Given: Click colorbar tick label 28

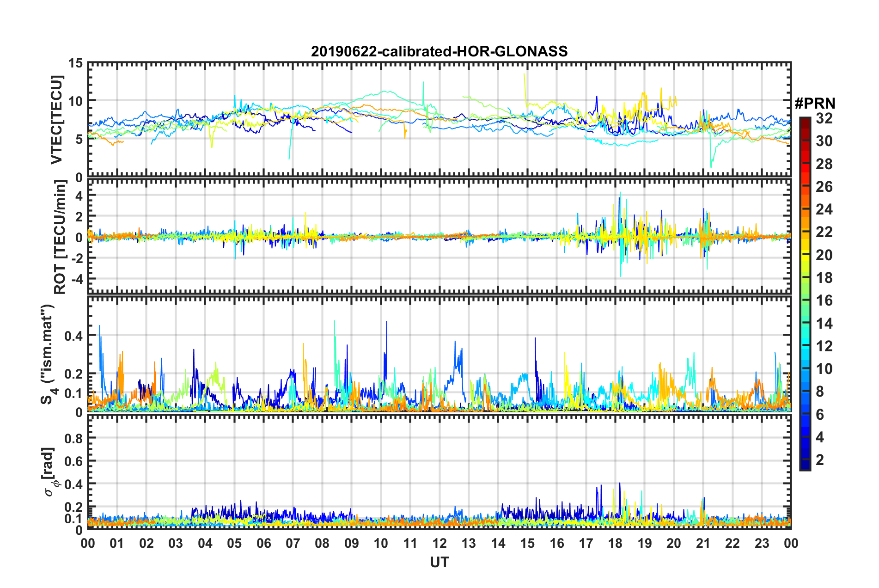Looking at the screenshot, I should (x=824, y=164).
